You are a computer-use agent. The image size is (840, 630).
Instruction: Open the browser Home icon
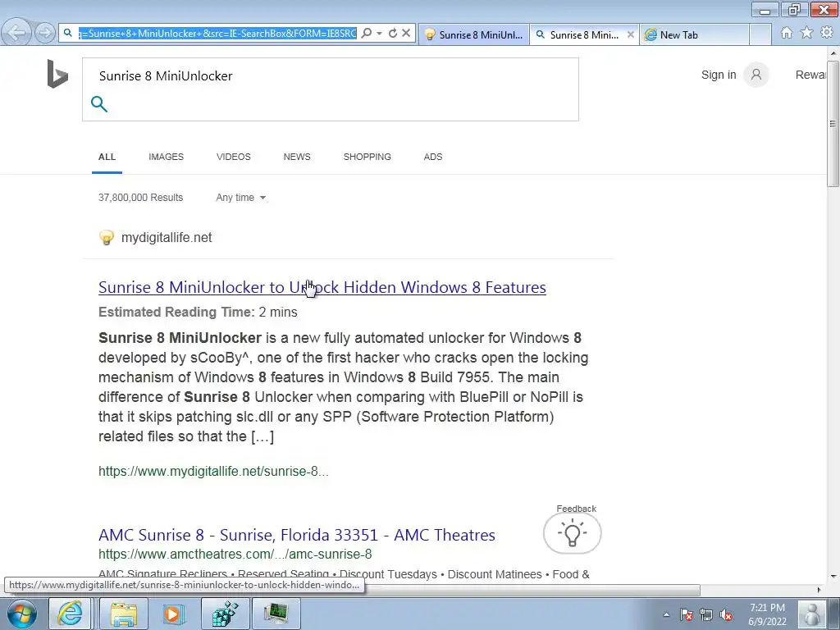(787, 33)
